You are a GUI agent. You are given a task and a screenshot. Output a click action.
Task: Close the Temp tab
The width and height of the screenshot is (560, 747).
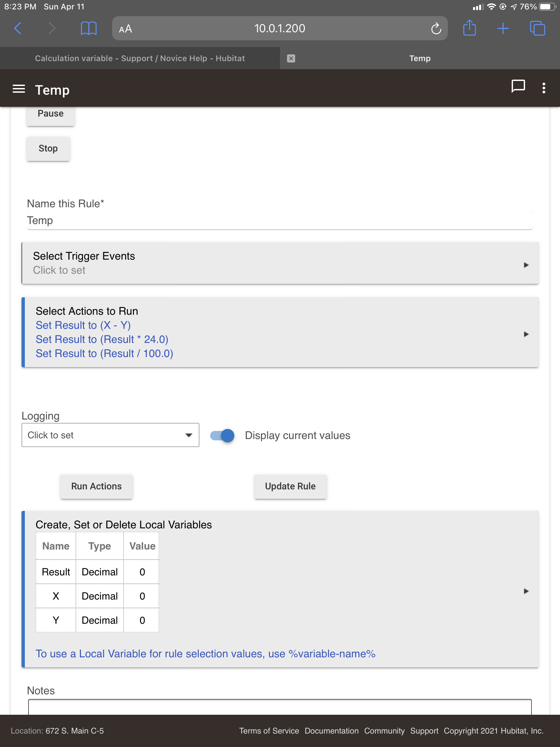[291, 58]
